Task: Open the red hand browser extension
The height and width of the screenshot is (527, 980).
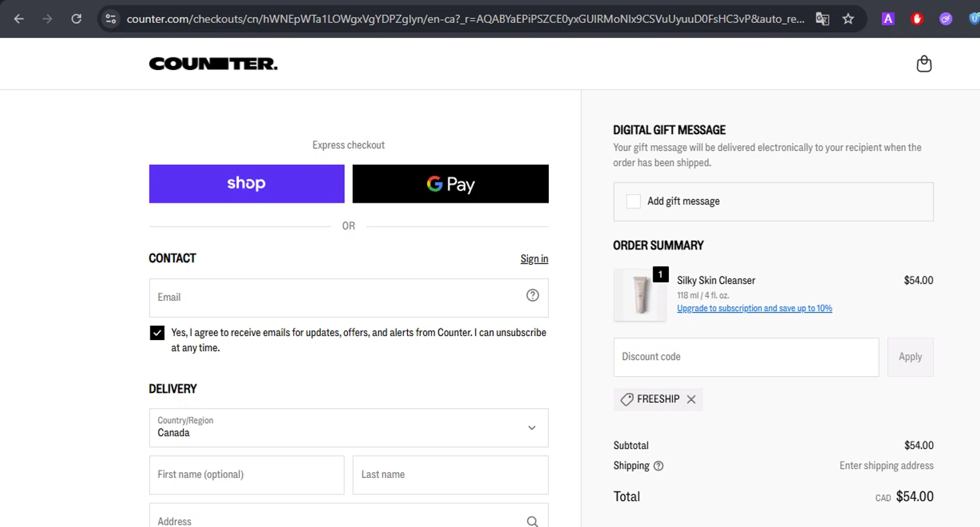Action: click(x=917, y=19)
